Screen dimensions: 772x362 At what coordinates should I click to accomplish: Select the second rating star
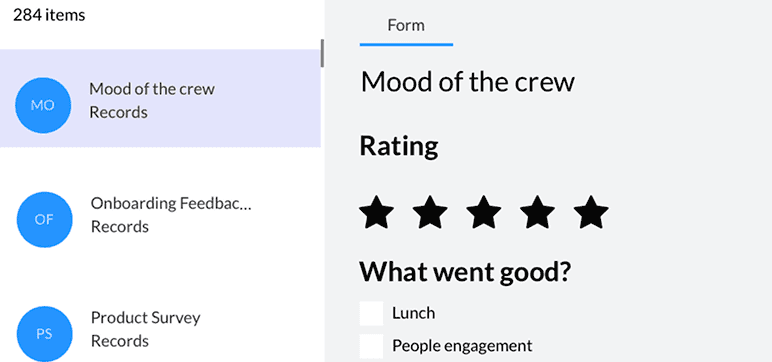point(430,212)
